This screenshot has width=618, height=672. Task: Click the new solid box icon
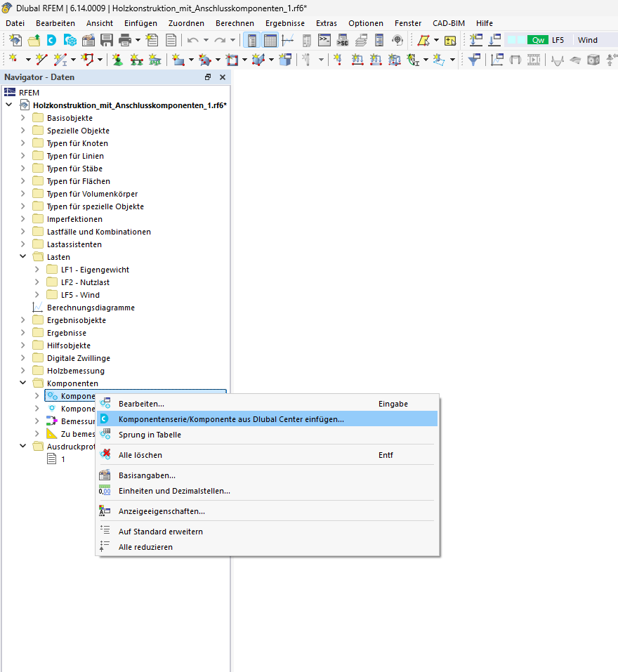tap(285, 59)
